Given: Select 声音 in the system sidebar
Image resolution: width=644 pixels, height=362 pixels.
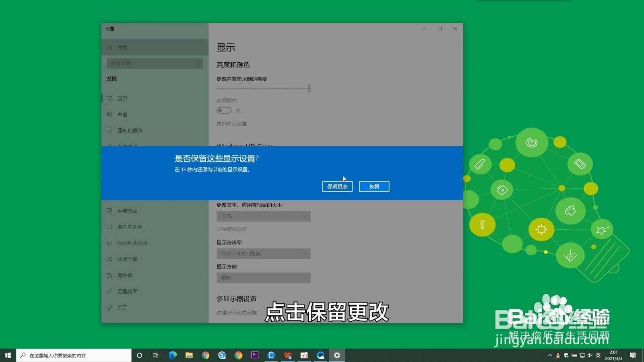Looking at the screenshot, I should pos(155,114).
